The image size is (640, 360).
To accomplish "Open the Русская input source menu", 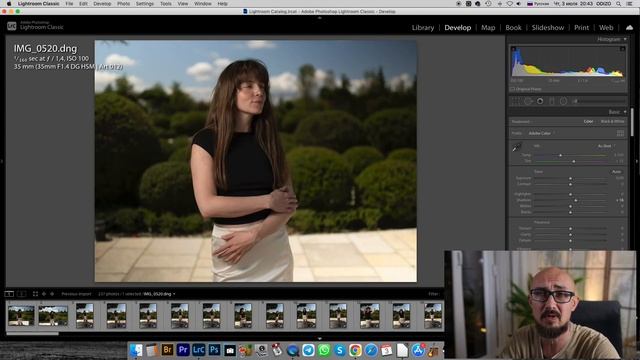I will 538,4.
